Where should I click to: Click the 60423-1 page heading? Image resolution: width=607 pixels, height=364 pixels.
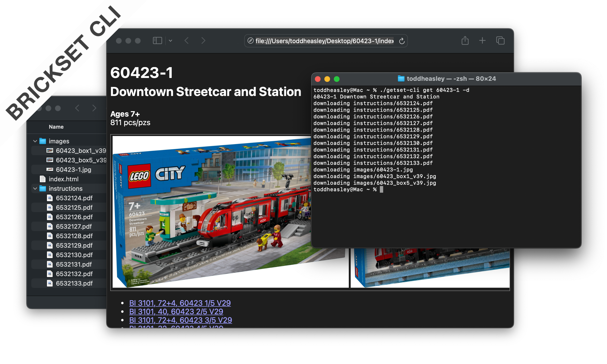coord(142,73)
